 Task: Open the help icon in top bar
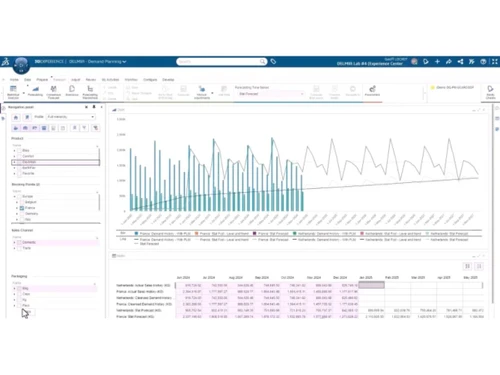tap(483, 61)
